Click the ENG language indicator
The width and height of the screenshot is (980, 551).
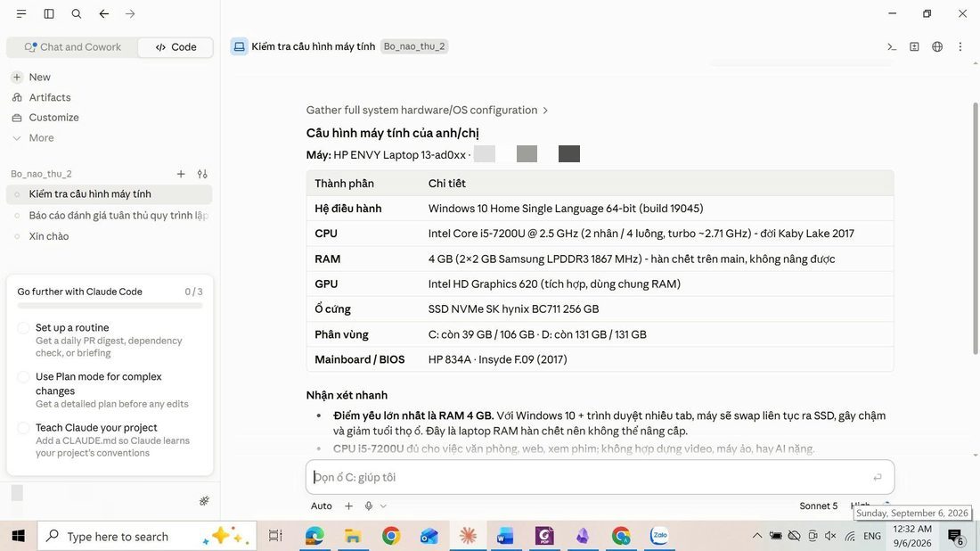(x=872, y=536)
